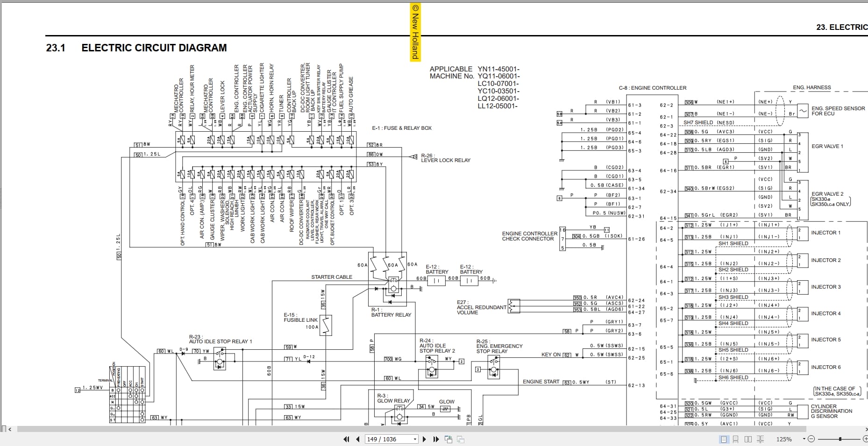Click the 'ENGINE START' signal label

click(541, 382)
